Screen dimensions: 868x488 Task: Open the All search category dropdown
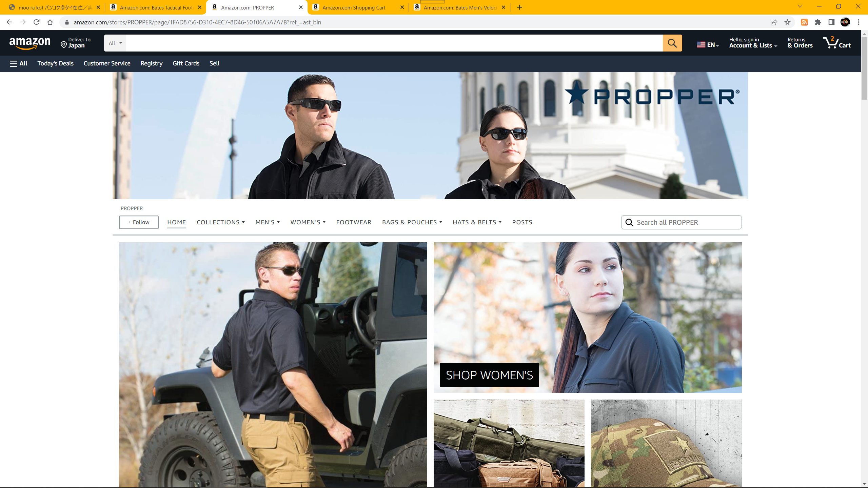click(x=115, y=43)
